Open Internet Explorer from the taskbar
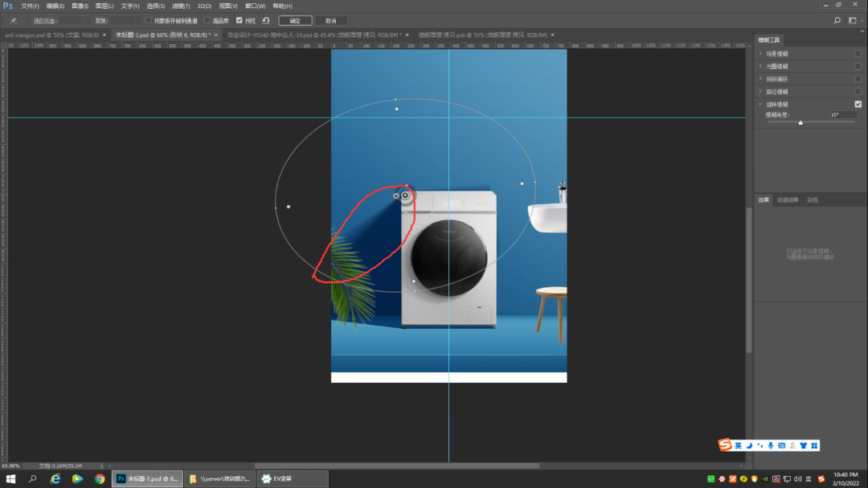Image resolution: width=868 pixels, height=488 pixels. point(55,479)
